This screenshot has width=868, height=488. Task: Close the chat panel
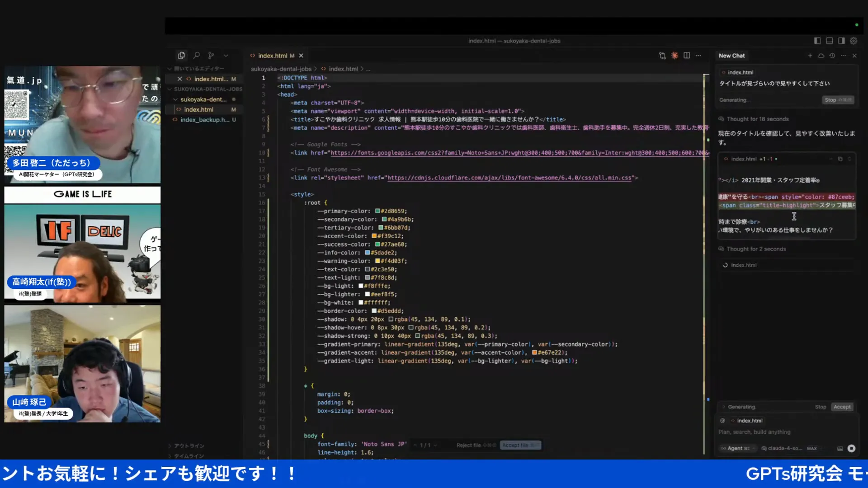(x=854, y=56)
